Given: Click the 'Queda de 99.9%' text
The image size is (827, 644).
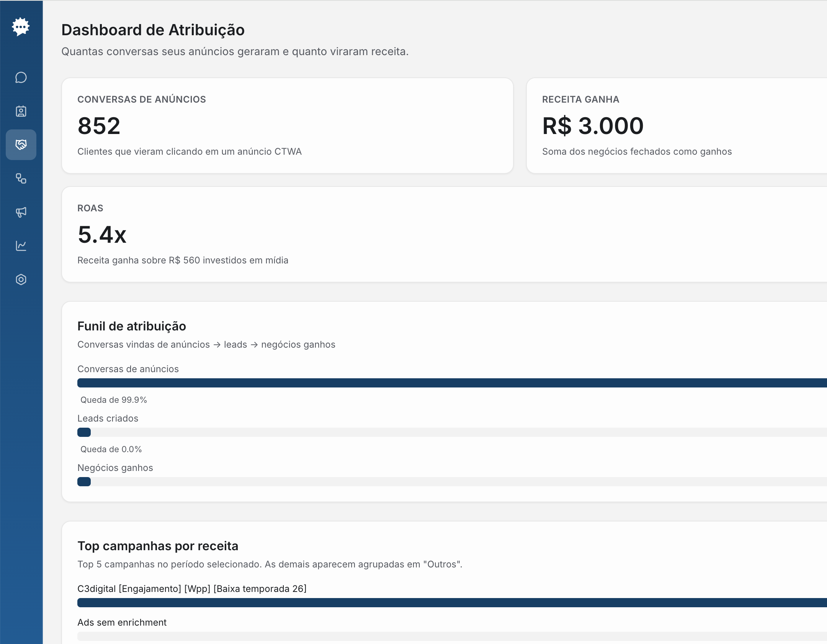Looking at the screenshot, I should point(114,400).
